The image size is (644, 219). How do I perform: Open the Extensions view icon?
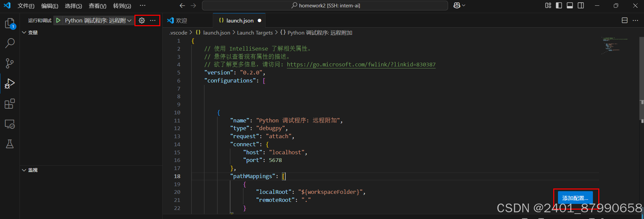click(x=10, y=104)
